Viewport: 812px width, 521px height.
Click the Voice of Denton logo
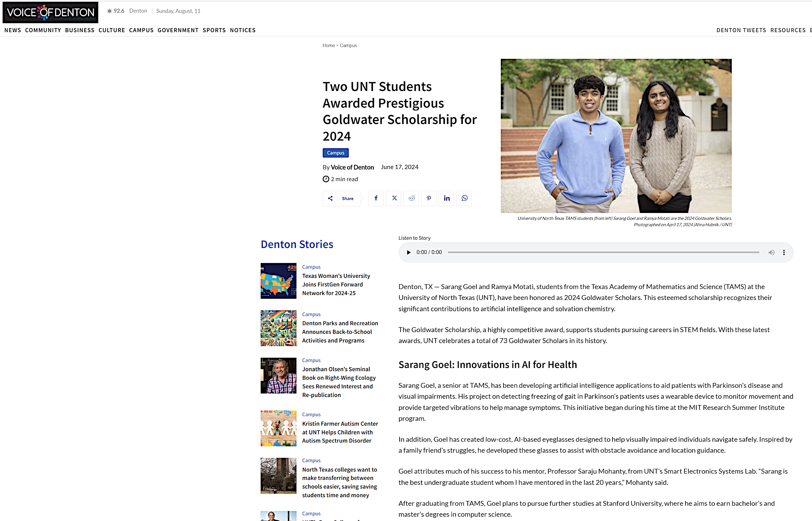click(50, 12)
